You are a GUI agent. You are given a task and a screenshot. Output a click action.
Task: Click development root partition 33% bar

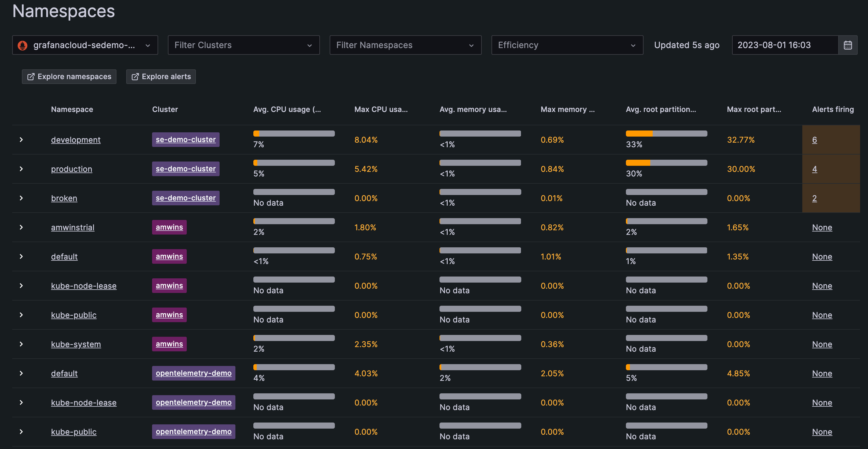pyautogui.click(x=666, y=134)
